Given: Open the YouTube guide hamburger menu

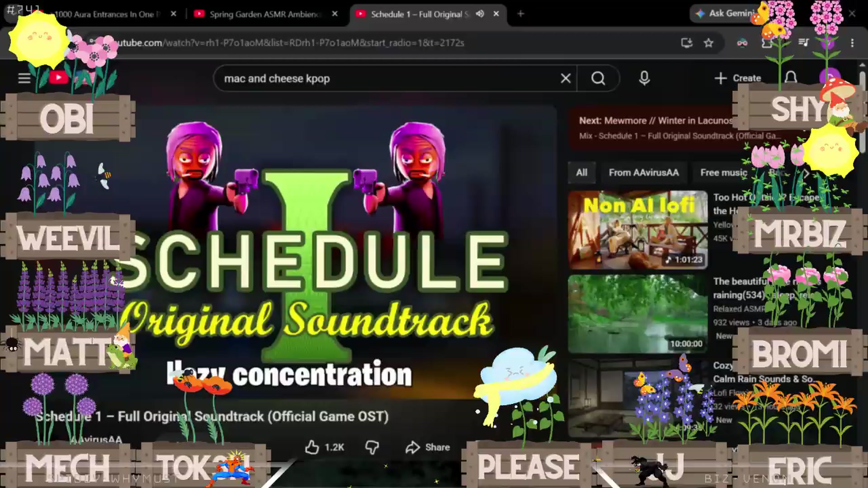Looking at the screenshot, I should [x=24, y=78].
